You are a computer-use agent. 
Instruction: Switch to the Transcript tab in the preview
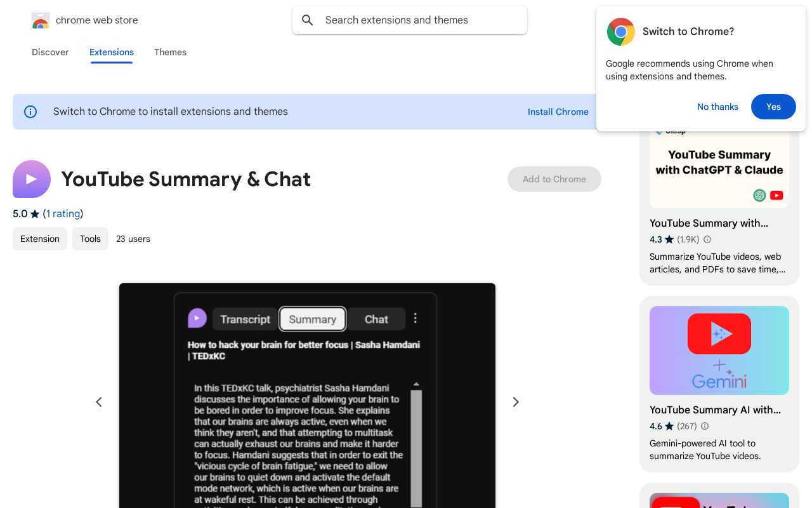pyautogui.click(x=244, y=319)
